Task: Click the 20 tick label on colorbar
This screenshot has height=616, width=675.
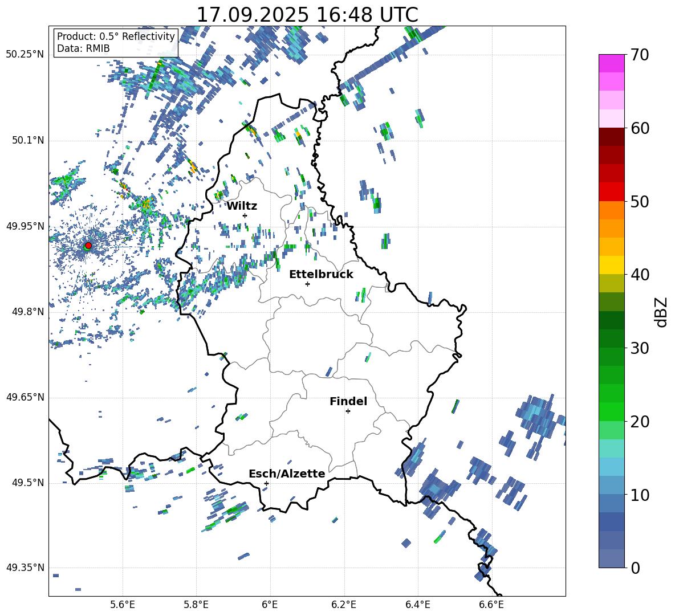Action: (x=640, y=422)
